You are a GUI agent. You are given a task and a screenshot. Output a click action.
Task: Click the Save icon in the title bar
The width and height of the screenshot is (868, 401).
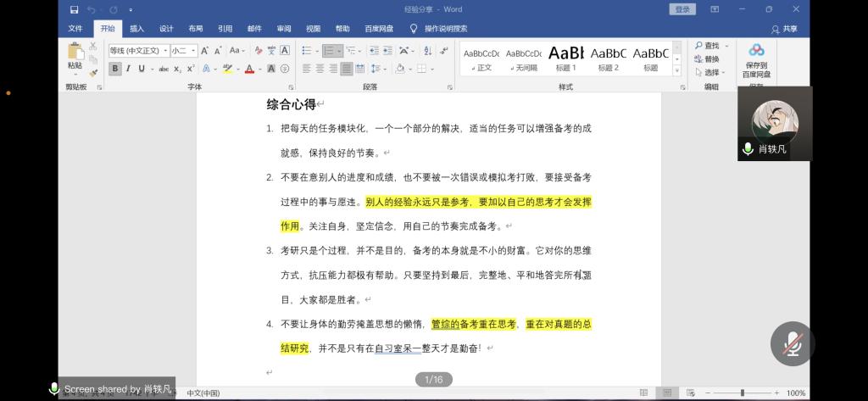[x=75, y=9]
